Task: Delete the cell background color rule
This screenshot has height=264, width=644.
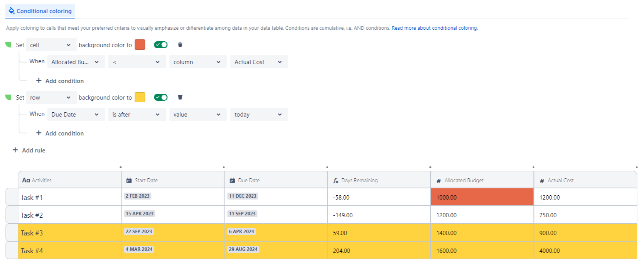Action: click(x=180, y=45)
